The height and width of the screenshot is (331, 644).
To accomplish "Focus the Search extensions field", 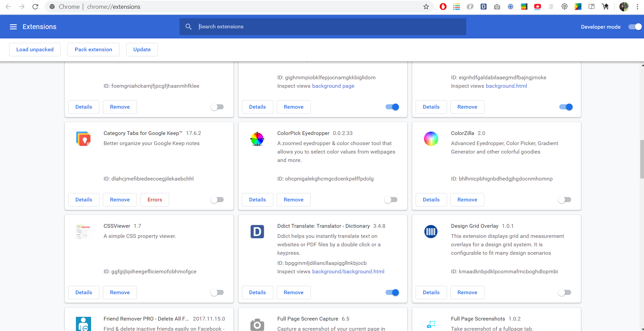I will tap(323, 27).
